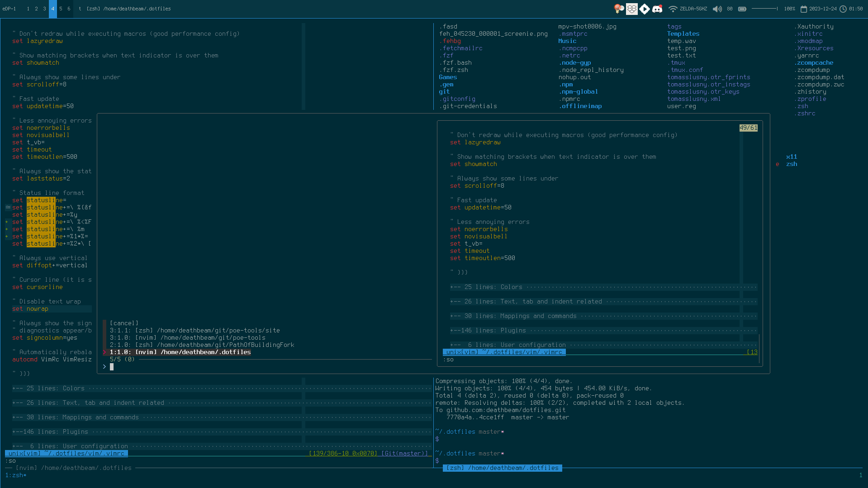Select the tmux window 1:zsh* in status line
The image size is (868, 488).
(x=16, y=475)
